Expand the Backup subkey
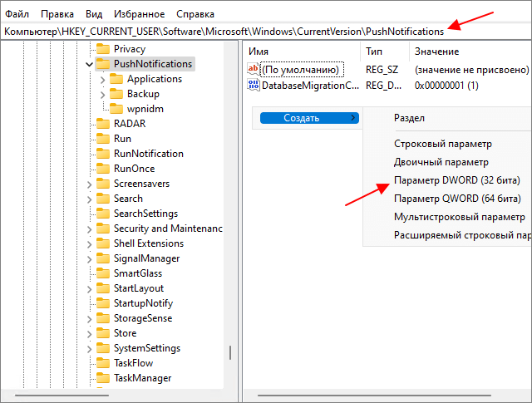 103,94
